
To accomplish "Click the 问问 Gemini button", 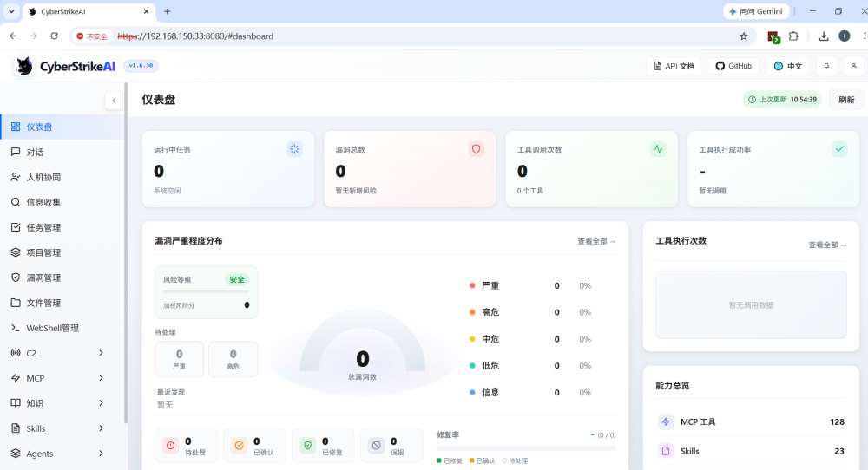I will (x=757, y=11).
